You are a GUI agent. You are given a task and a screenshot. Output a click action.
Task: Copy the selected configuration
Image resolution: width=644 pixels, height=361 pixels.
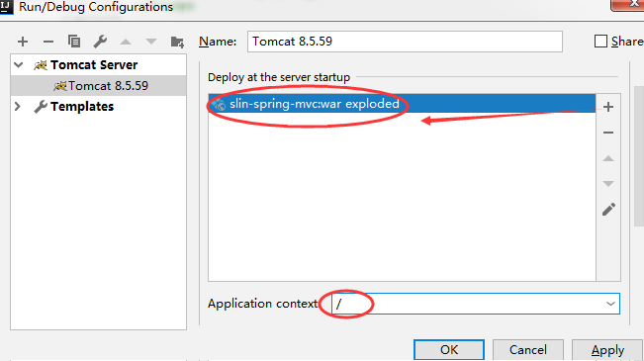pos(74,42)
